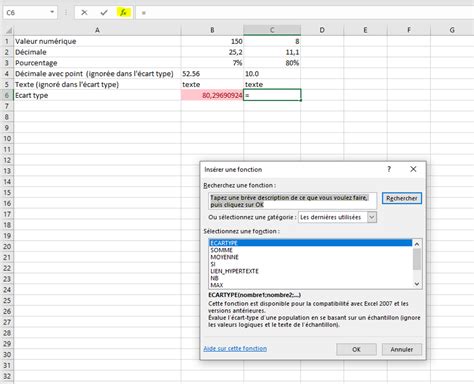474x384 pixels.
Task: Click the Annuler button
Action: pyautogui.click(x=402, y=349)
